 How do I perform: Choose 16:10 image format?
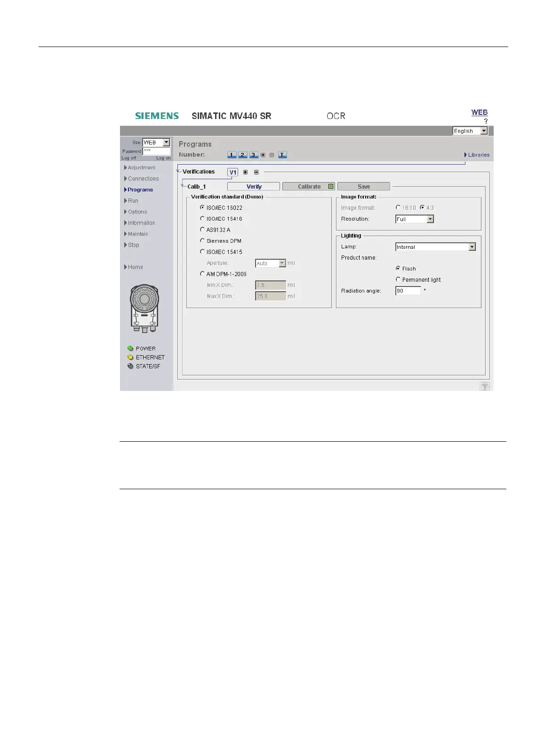point(398,207)
